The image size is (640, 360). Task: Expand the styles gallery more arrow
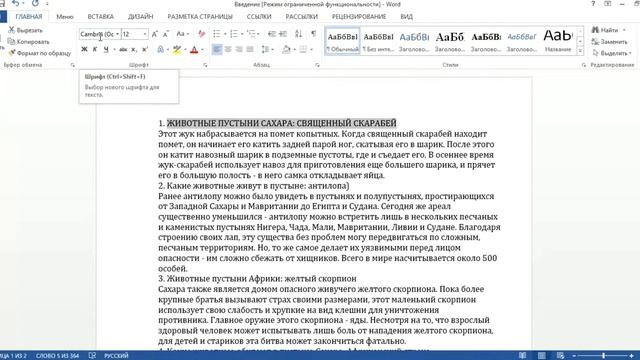(580, 51)
